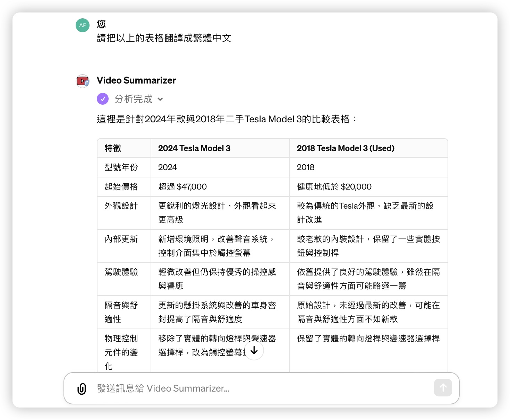Expand the 分析完成 details chevron
The width and height of the screenshot is (510, 420).
click(160, 99)
